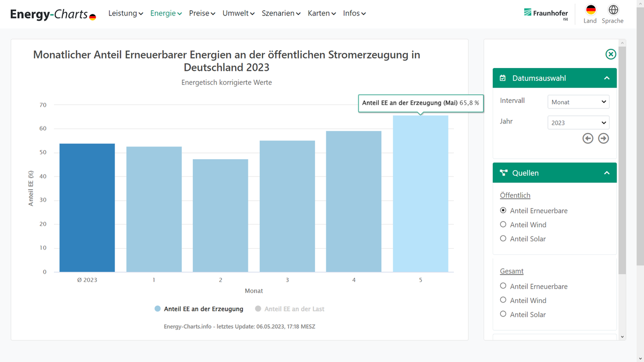Click the subtitle Energetisch korrigierte Werte
The image size is (644, 362).
[226, 83]
